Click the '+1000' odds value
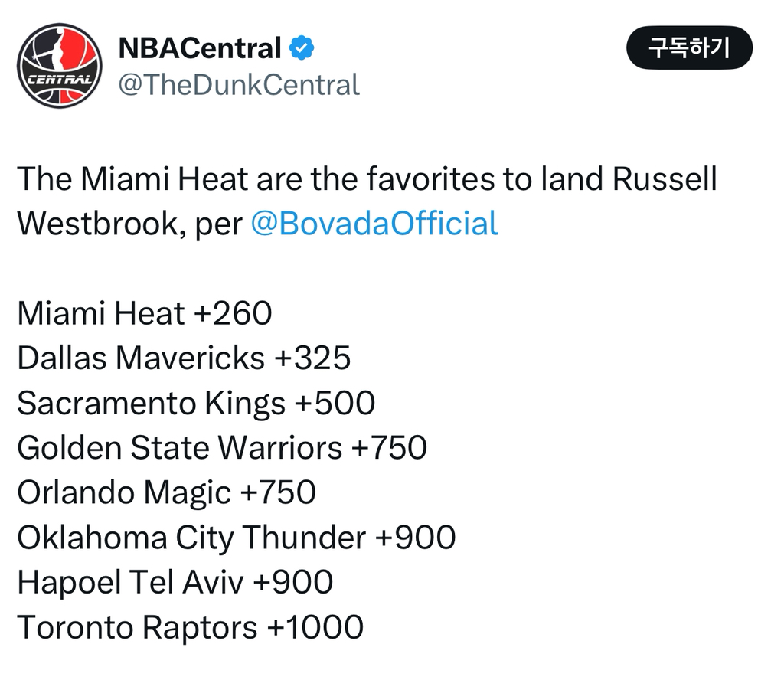The image size is (784, 677). tap(315, 627)
